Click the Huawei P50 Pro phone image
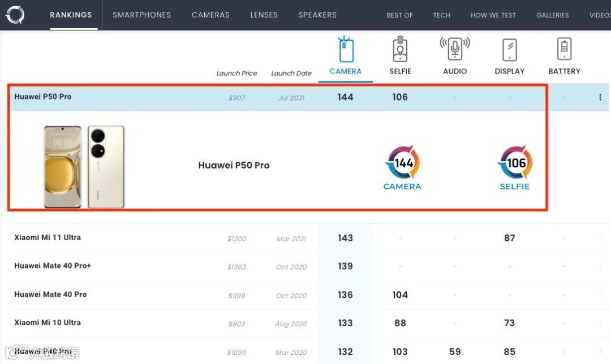 point(84,167)
